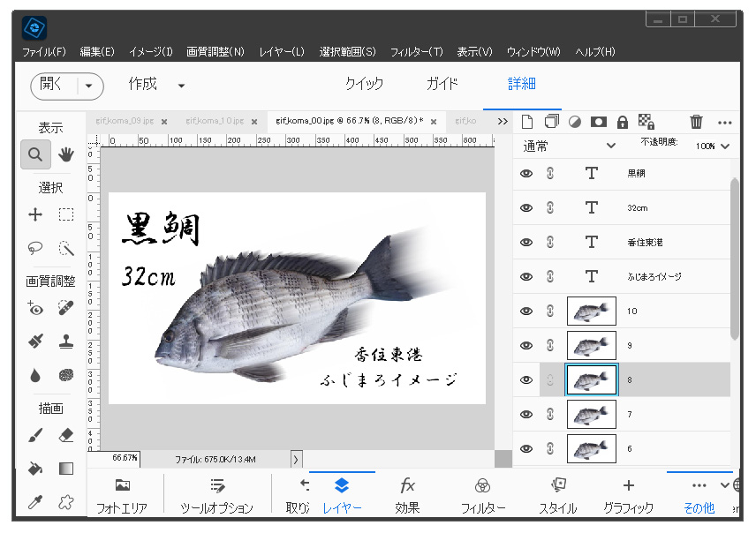Click the ツールオプション button
The image size is (756, 533).
[x=216, y=496]
